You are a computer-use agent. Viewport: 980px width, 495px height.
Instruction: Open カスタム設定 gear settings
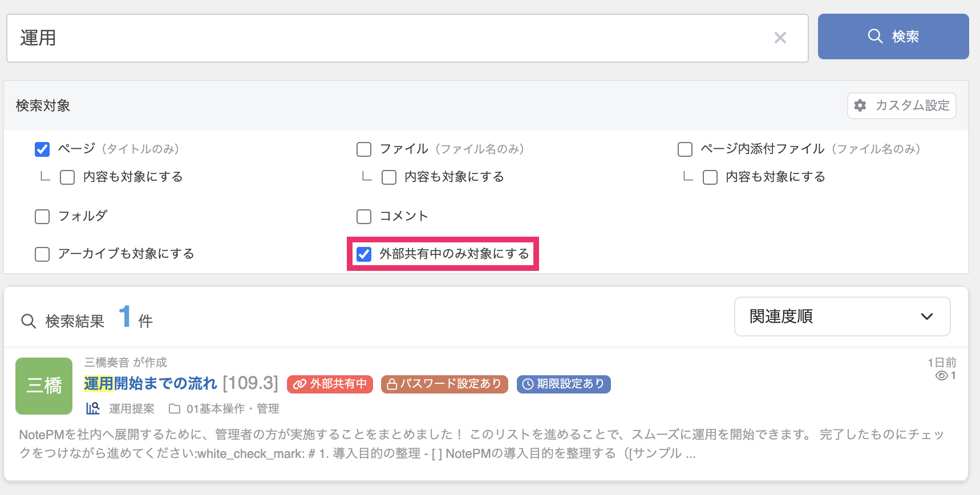pyautogui.click(x=901, y=106)
